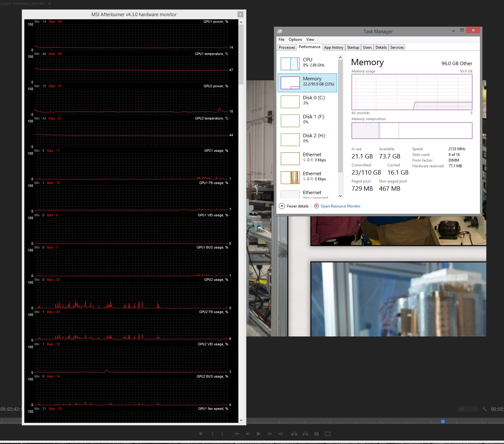Image resolution: width=504 pixels, height=444 pixels.
Task: Select Disk 1 (F:) in list
Action: point(307,120)
